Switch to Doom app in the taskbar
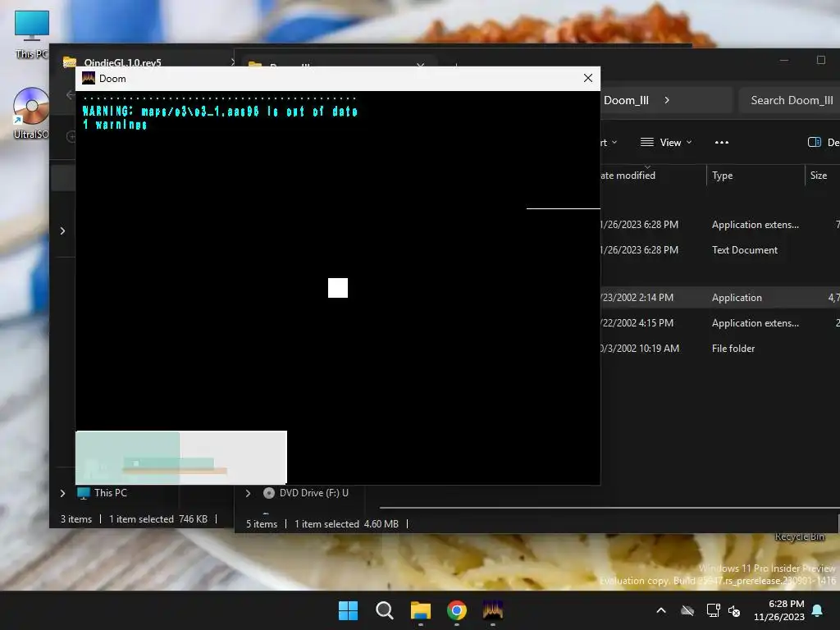 (x=493, y=610)
